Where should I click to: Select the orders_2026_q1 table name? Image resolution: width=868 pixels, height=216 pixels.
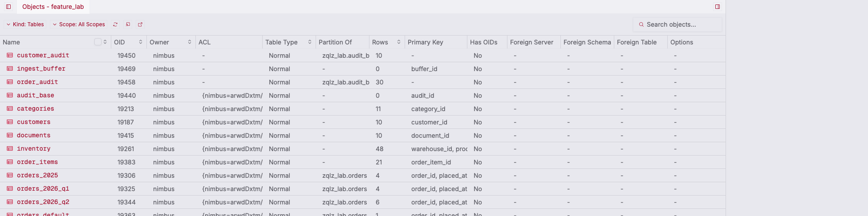(43, 189)
